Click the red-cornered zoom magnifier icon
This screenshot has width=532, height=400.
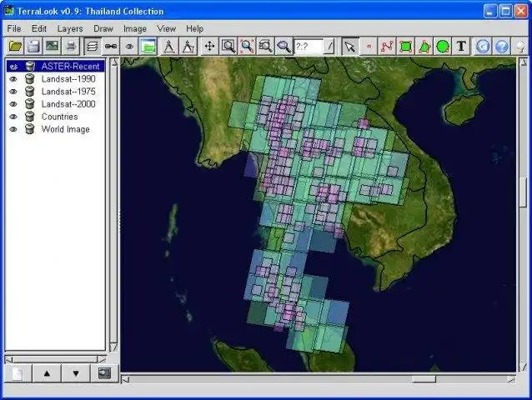tap(247, 46)
